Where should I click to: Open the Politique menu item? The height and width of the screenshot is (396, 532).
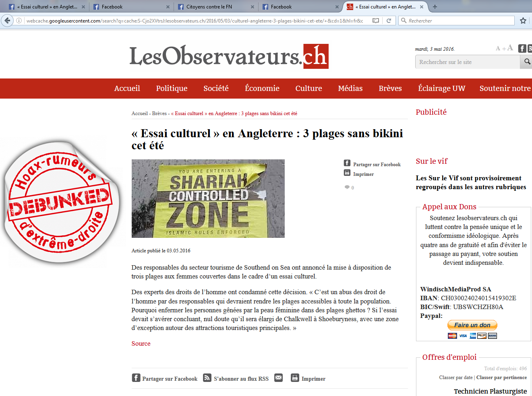pyautogui.click(x=172, y=88)
